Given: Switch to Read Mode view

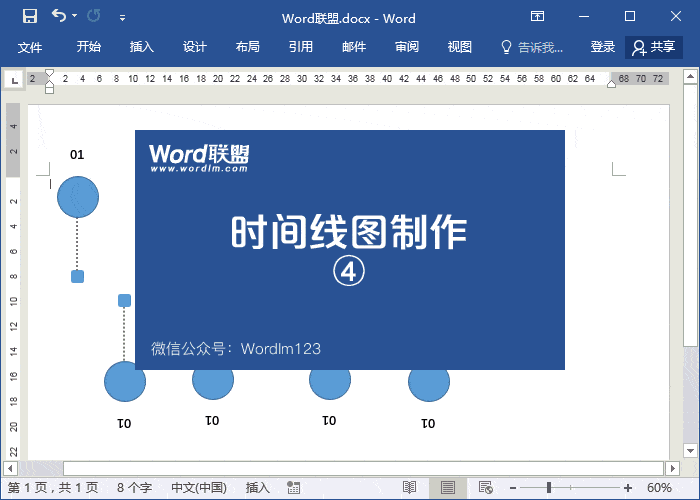Looking at the screenshot, I should (x=409, y=488).
